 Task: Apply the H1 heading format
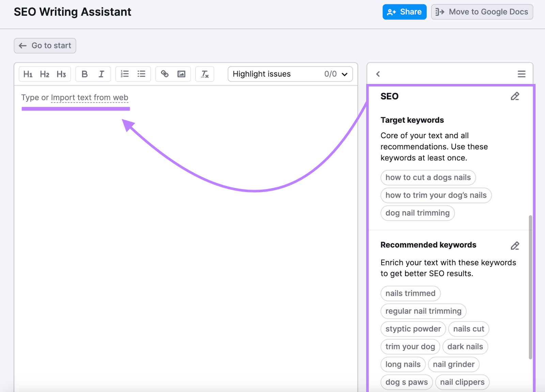tap(28, 74)
